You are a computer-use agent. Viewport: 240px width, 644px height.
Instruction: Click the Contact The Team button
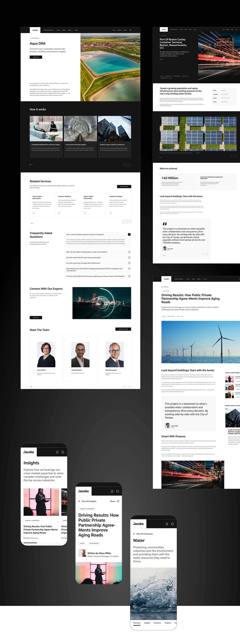pos(123,329)
